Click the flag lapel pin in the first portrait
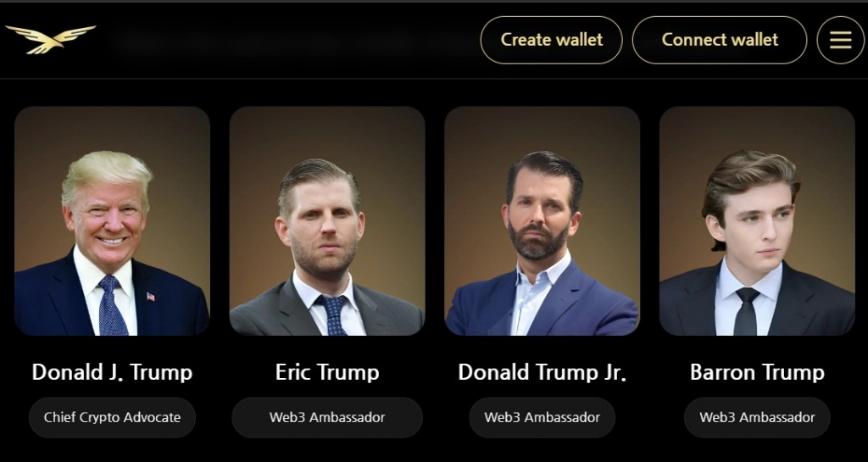 [151, 297]
